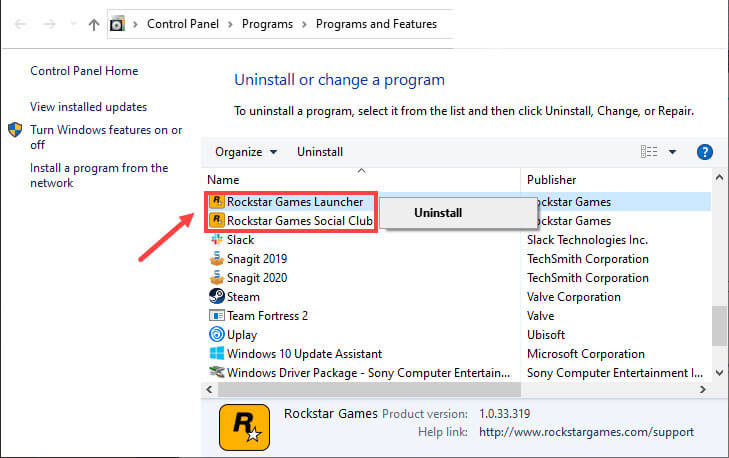Click the Team Fortress 2 icon

(217, 316)
